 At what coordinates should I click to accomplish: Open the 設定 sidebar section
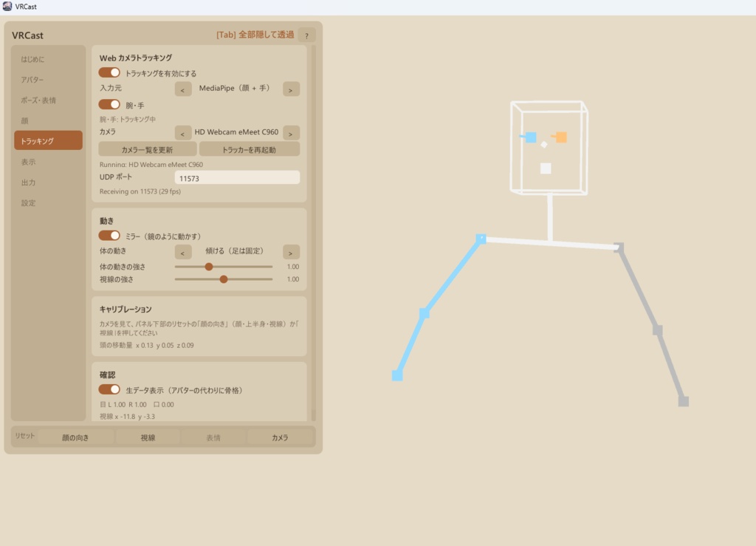pyautogui.click(x=48, y=203)
